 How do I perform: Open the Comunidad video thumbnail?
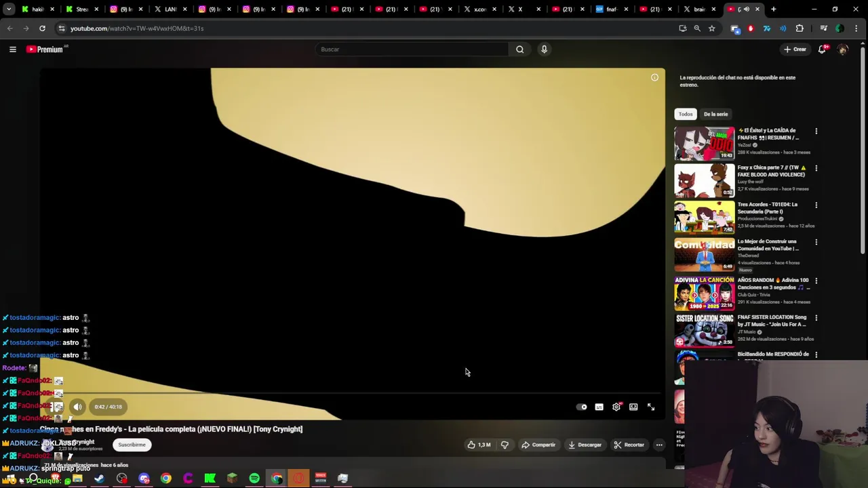(704, 254)
